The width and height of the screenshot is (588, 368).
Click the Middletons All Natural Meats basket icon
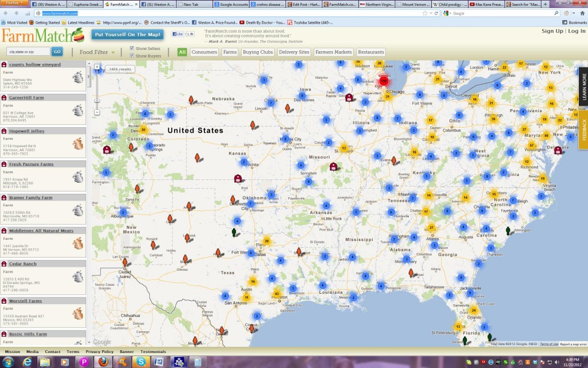tap(78, 243)
